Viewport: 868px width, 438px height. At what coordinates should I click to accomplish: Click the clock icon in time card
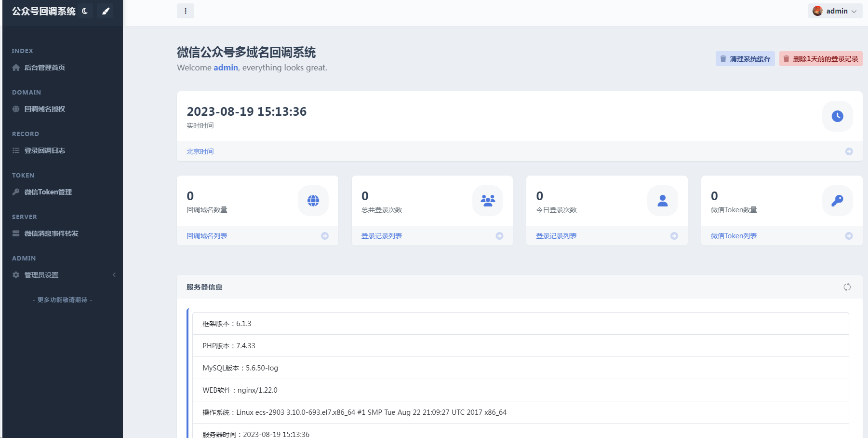point(838,116)
